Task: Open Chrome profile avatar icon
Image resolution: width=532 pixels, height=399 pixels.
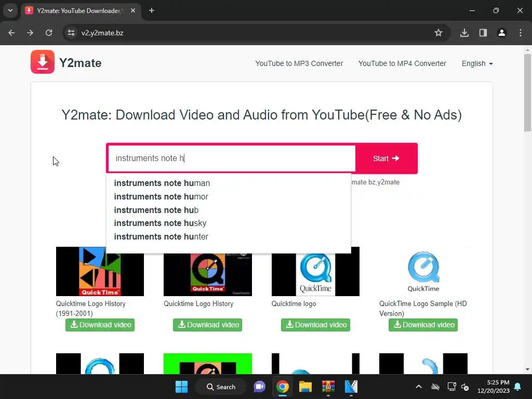Action: 502,33
